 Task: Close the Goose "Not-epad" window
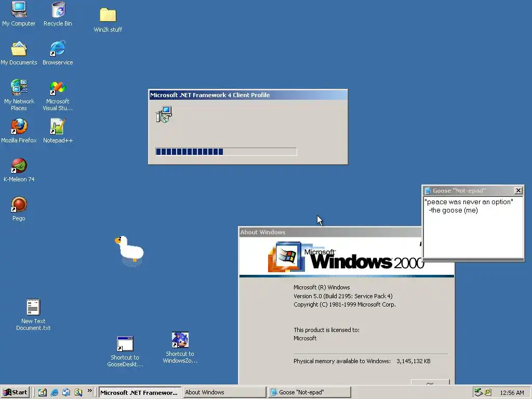point(518,191)
